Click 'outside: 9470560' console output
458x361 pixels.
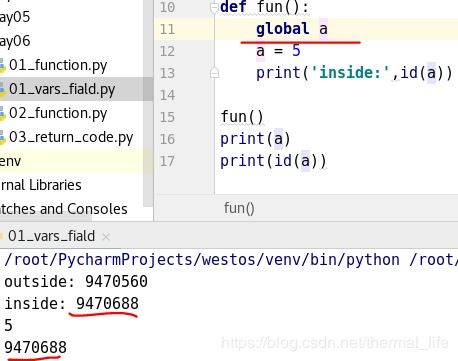click(76, 282)
